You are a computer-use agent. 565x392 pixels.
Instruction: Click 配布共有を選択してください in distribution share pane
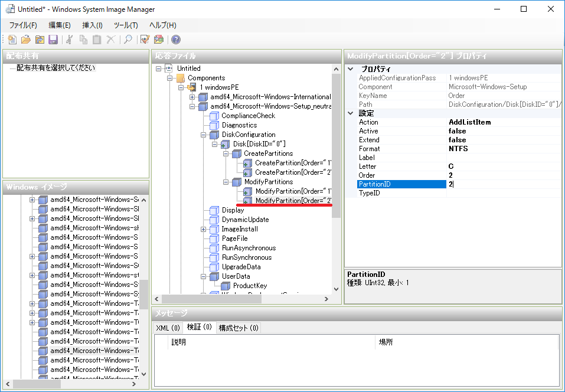pyautogui.click(x=56, y=68)
